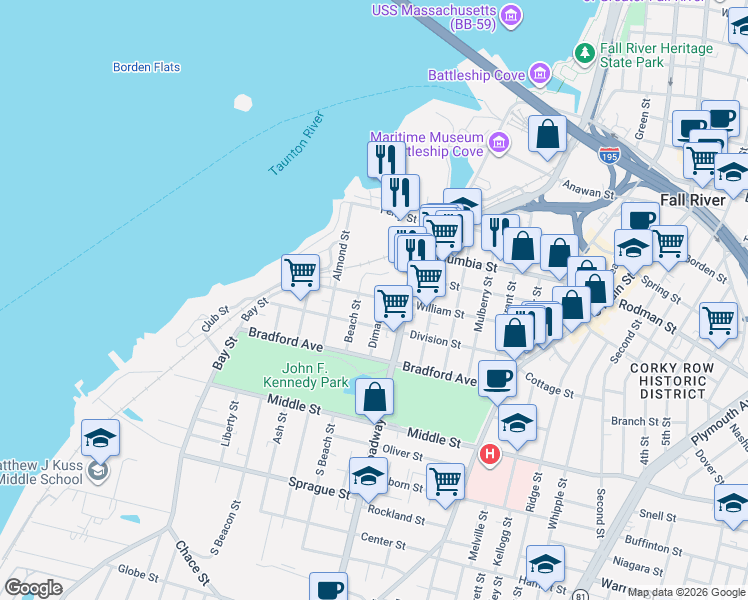748x600 pixels.
Task: Select the Battleship Cove museum pin
Action: [540, 74]
